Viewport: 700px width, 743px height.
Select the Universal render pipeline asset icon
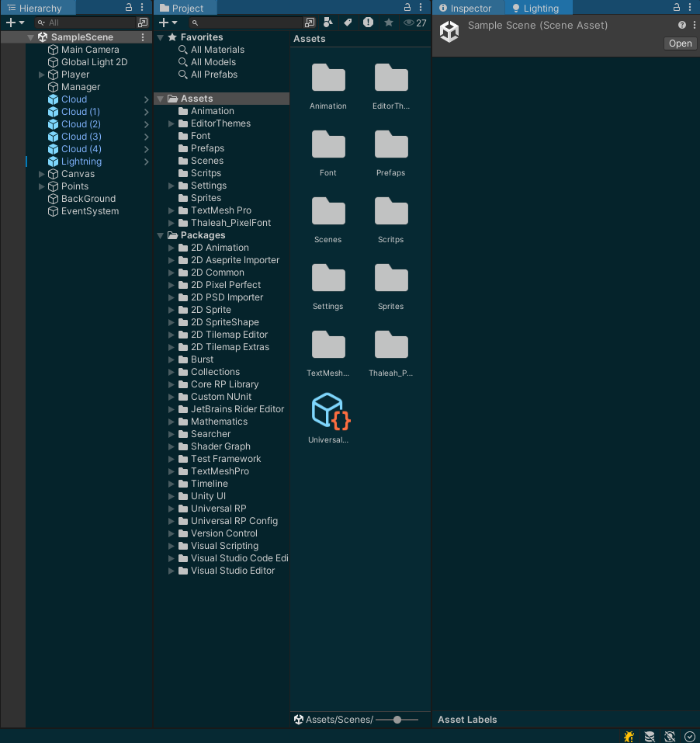(331, 411)
